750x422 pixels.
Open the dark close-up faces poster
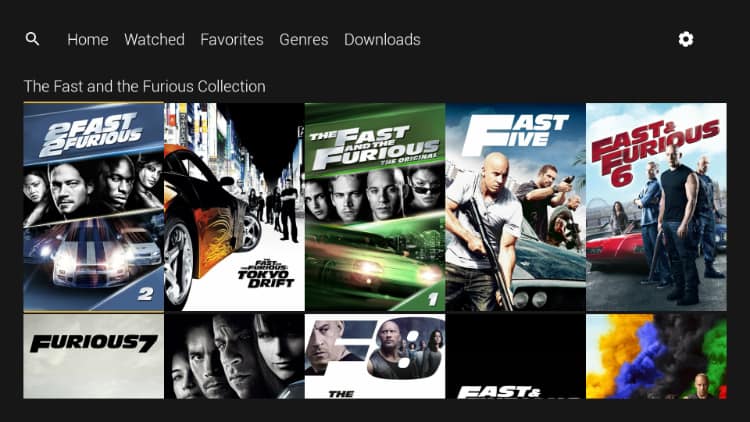click(234, 356)
